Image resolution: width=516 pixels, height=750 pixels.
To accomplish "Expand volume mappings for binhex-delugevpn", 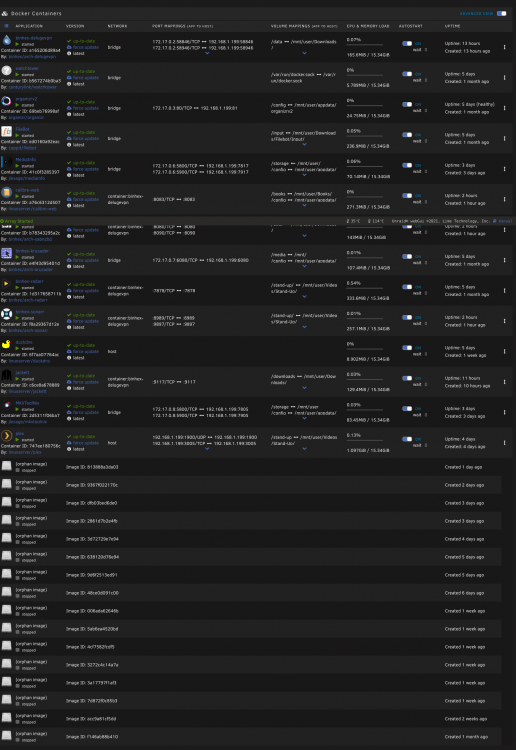I will tap(304, 54).
